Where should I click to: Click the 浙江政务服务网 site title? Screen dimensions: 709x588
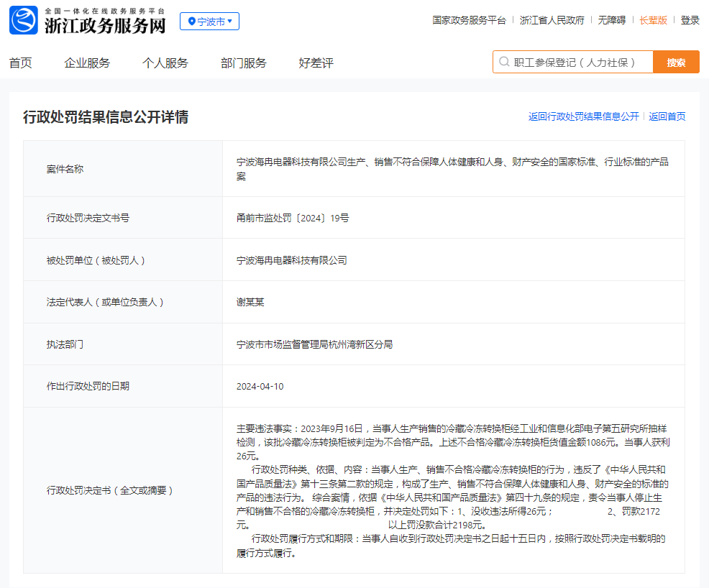coord(106,26)
